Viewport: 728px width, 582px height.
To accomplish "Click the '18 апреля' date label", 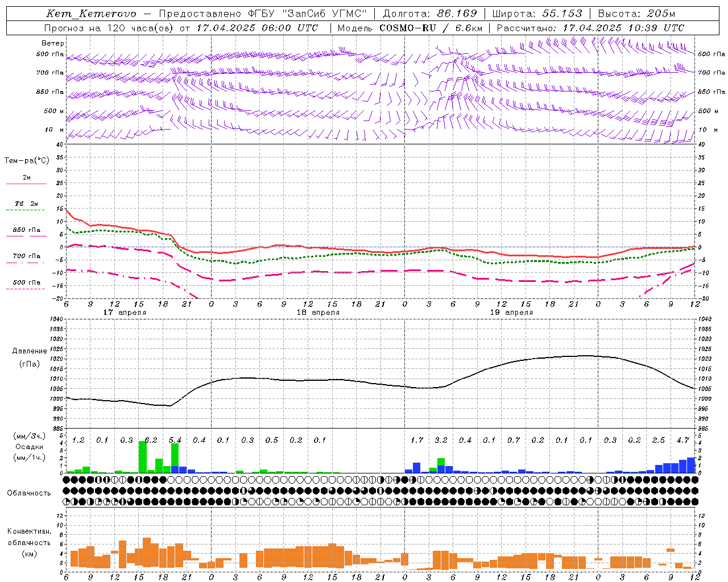I will 318,313.
